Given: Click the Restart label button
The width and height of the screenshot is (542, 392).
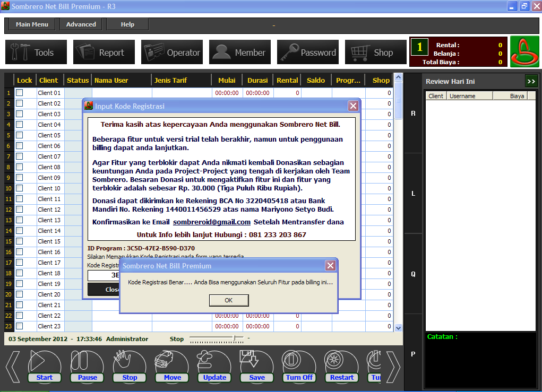Looking at the screenshot, I should point(341,378).
